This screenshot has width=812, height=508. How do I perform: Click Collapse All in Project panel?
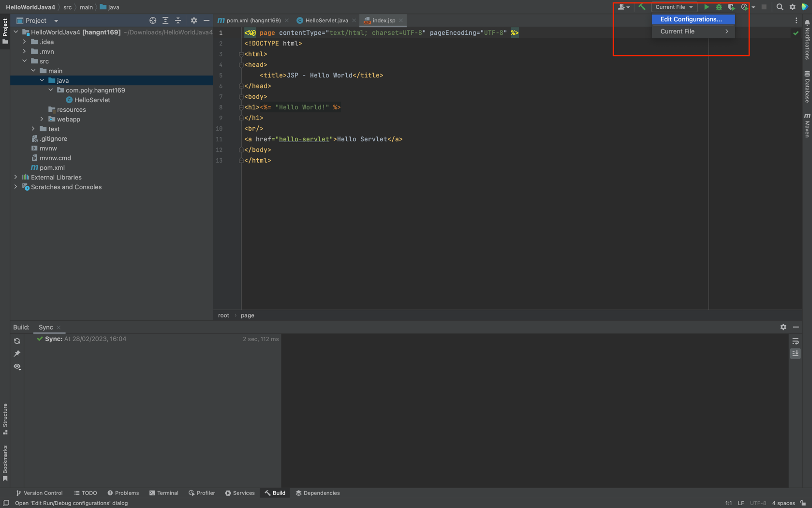178,20
